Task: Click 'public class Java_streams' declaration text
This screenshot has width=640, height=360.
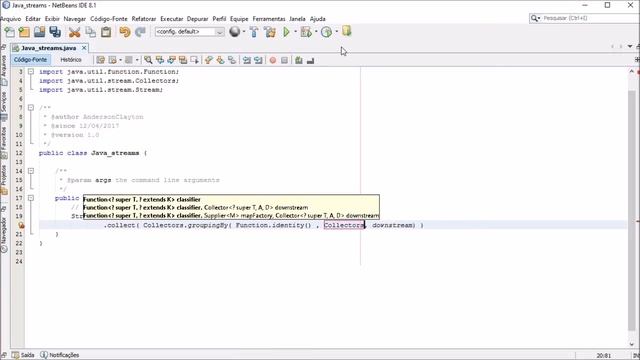Action: 89,153
